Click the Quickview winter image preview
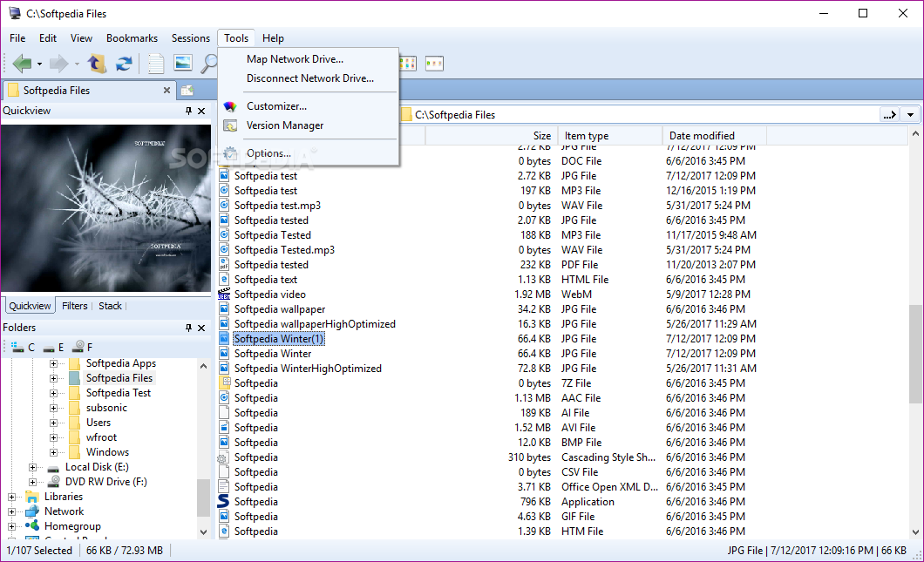 coord(106,208)
